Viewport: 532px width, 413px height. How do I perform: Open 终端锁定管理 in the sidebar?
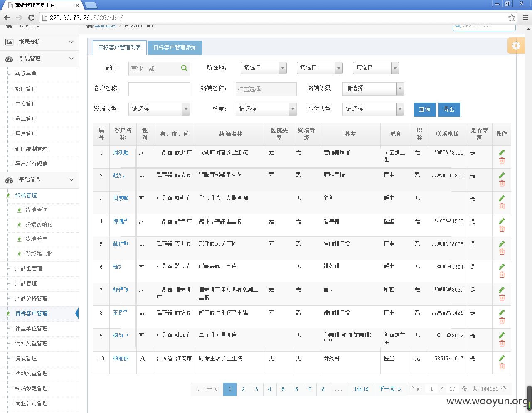(x=31, y=388)
